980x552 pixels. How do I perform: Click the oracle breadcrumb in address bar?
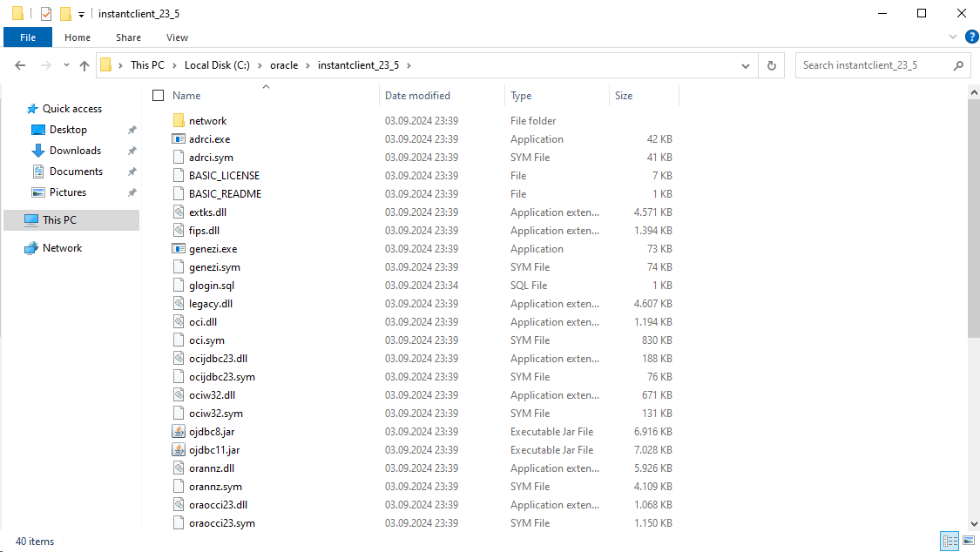point(284,65)
